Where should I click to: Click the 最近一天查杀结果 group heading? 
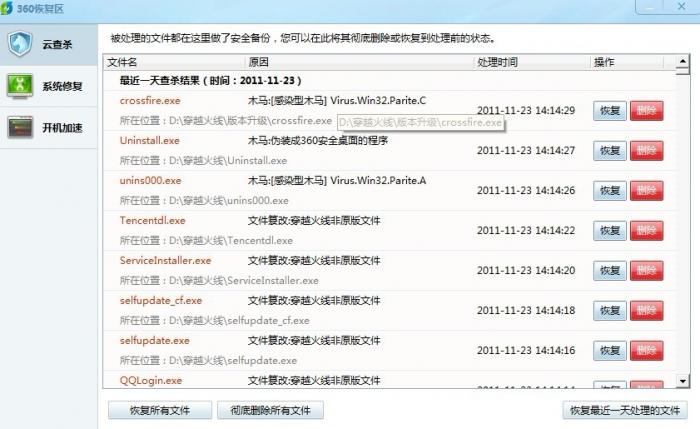(211, 80)
